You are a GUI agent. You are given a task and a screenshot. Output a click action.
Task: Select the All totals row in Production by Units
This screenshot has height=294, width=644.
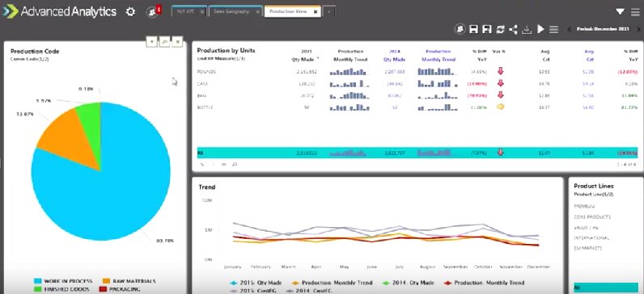pyautogui.click(x=417, y=153)
